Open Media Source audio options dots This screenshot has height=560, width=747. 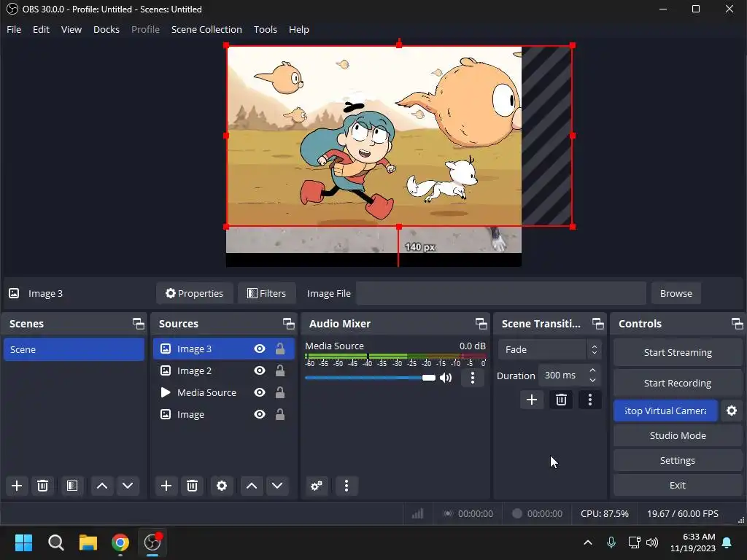472,378
